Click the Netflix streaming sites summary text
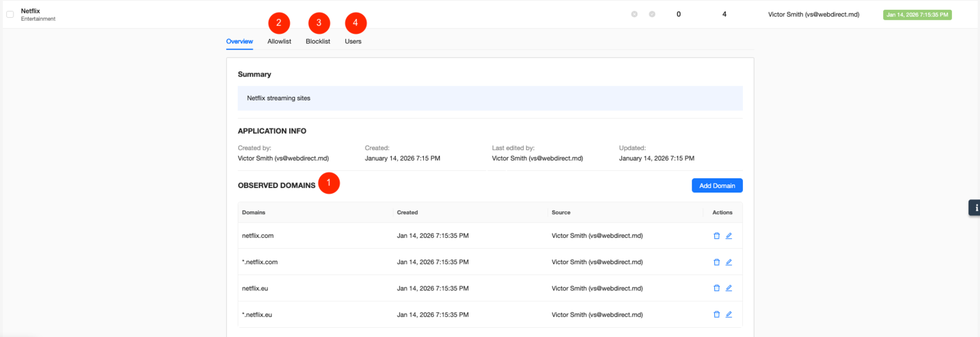Image resolution: width=980 pixels, height=337 pixels. tap(279, 98)
